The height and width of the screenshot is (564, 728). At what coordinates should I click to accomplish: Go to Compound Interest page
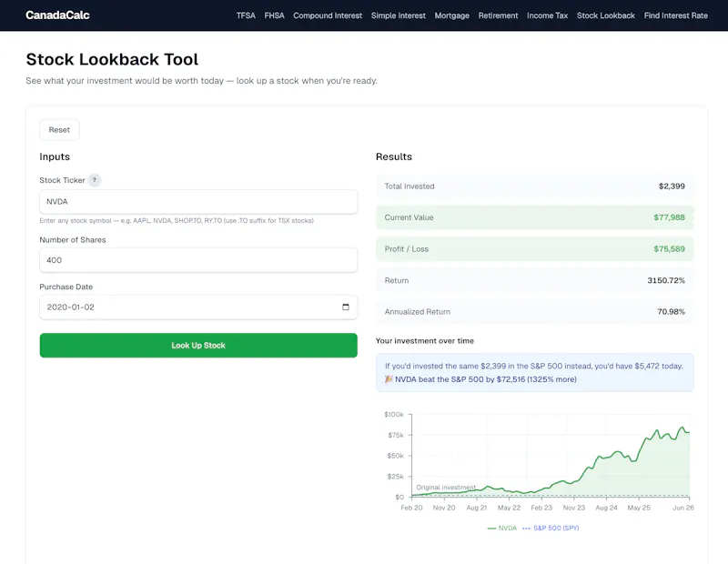point(328,15)
